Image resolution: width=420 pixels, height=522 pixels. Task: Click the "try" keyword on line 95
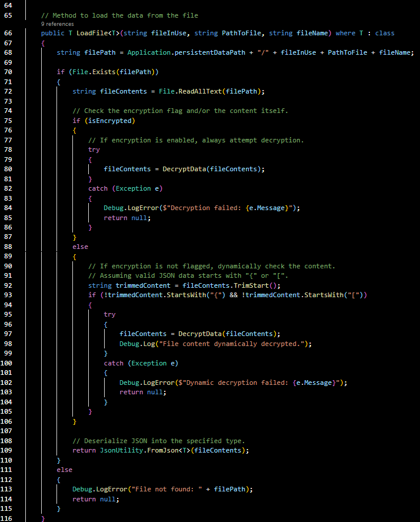[x=109, y=314]
